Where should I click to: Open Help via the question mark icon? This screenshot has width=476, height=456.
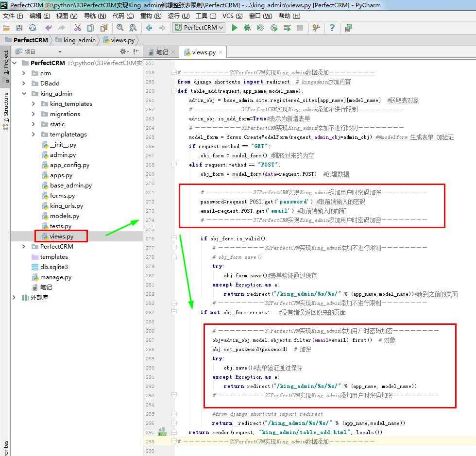pos(332,28)
